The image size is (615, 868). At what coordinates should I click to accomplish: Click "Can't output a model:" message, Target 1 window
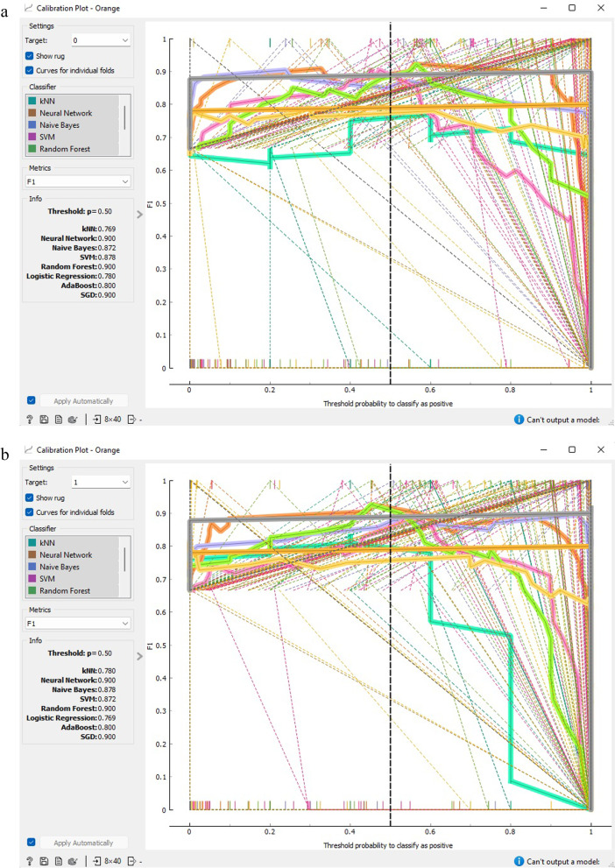click(x=563, y=862)
